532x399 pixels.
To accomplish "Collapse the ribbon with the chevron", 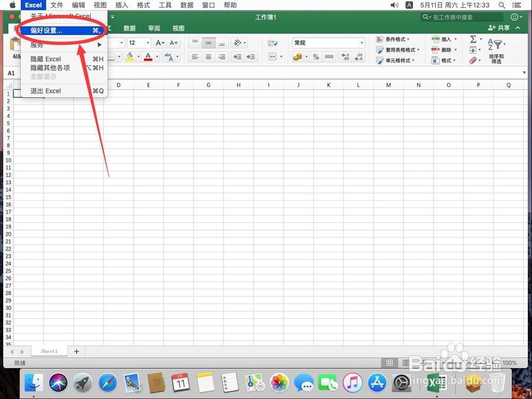I will pyautogui.click(x=518, y=28).
